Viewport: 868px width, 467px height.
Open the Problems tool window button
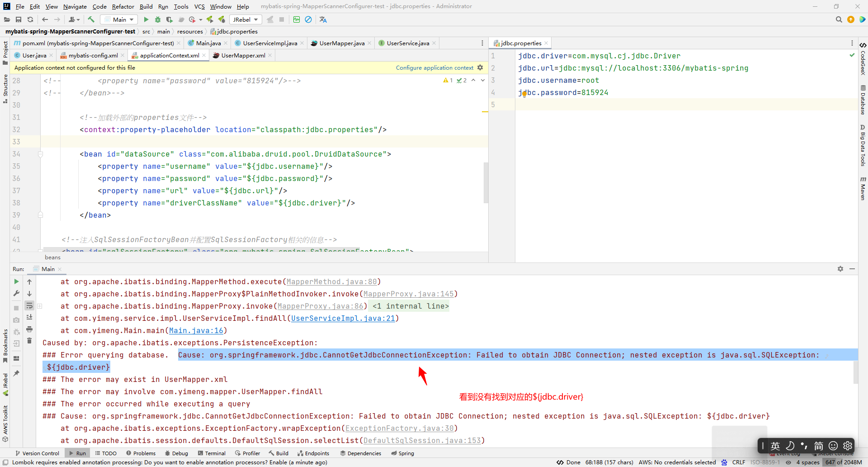[x=141, y=453]
